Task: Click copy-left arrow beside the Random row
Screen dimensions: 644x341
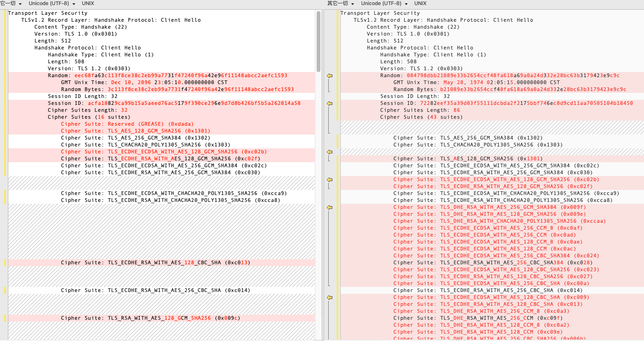Action: [x=330, y=76]
